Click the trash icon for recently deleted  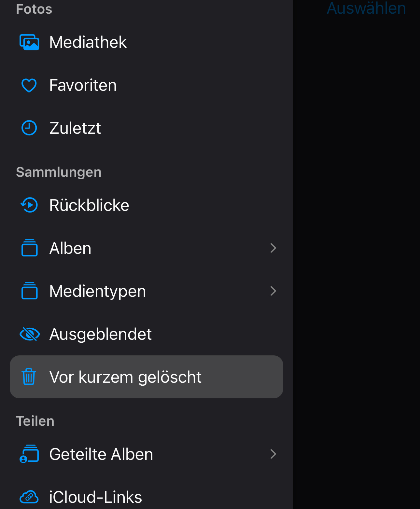coord(29,377)
